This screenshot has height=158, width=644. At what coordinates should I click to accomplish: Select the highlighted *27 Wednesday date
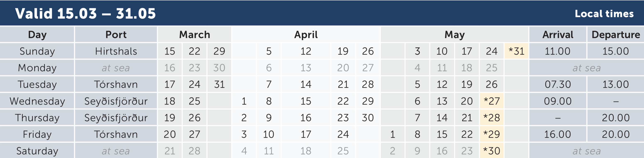point(492,101)
